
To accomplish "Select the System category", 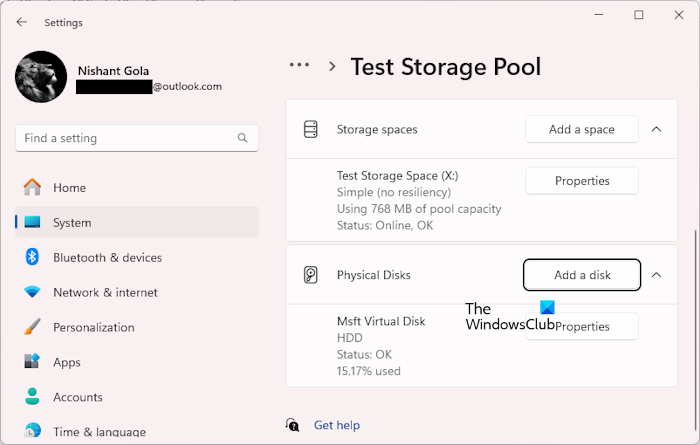I will (72, 222).
